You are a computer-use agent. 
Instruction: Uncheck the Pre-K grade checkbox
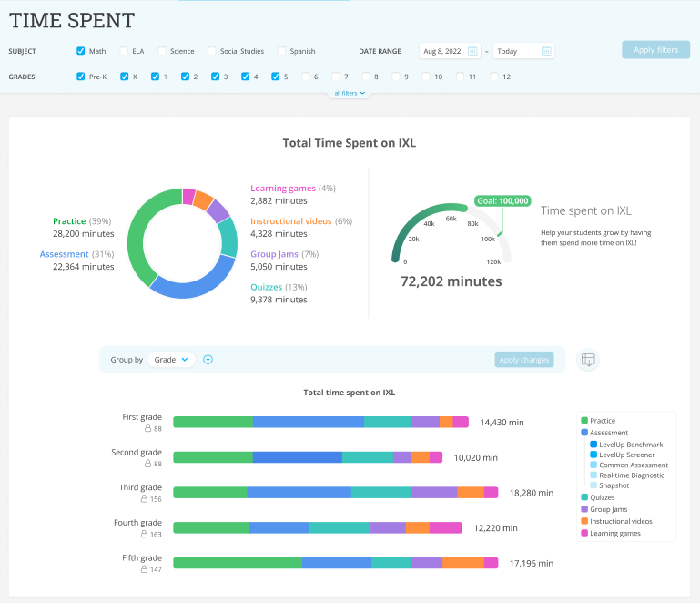[x=81, y=77]
